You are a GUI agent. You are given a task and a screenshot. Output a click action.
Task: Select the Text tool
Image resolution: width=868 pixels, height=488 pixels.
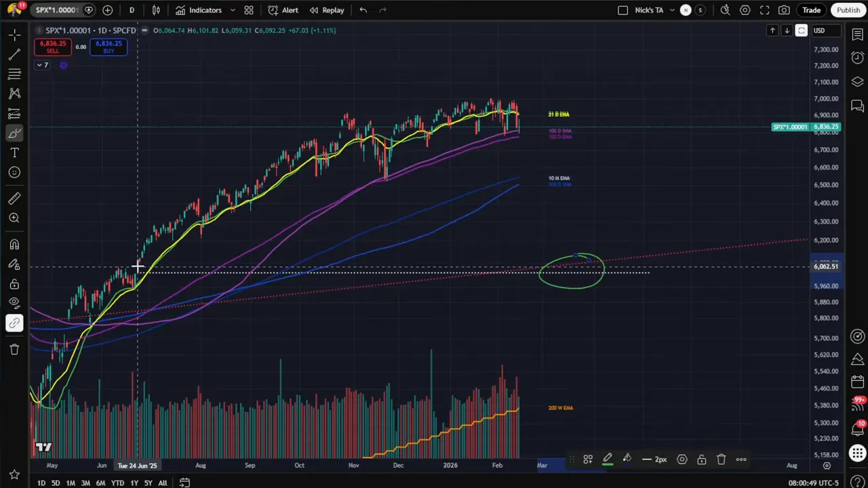click(14, 152)
